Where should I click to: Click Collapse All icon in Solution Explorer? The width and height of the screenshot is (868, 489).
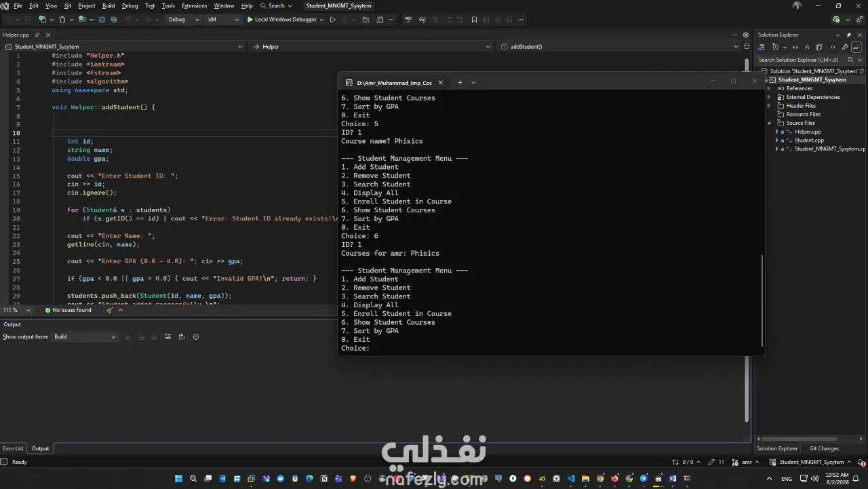808,47
